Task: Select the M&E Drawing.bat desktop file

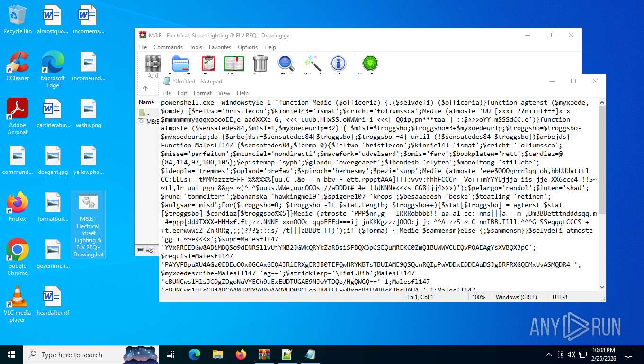Action: (89, 225)
